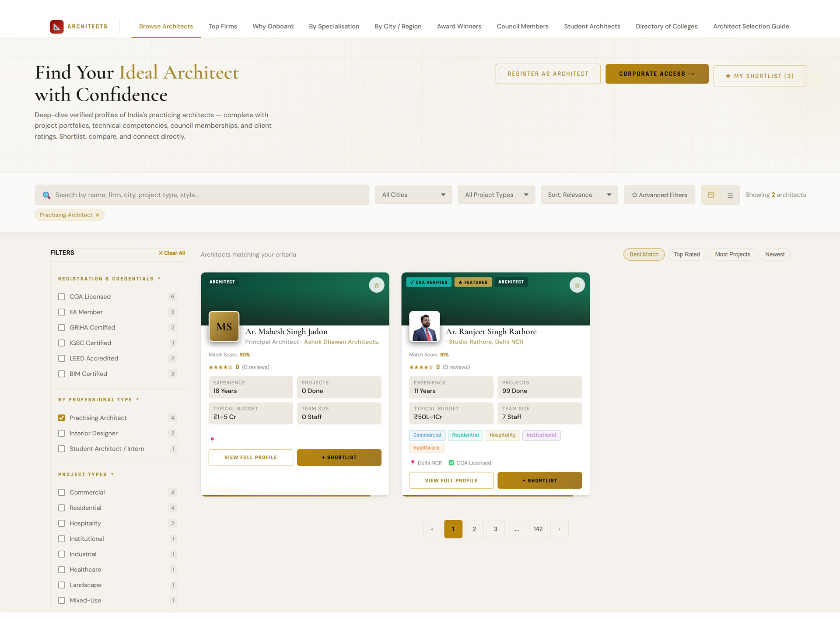Click Clear All filters
840x630 pixels.
pos(171,253)
